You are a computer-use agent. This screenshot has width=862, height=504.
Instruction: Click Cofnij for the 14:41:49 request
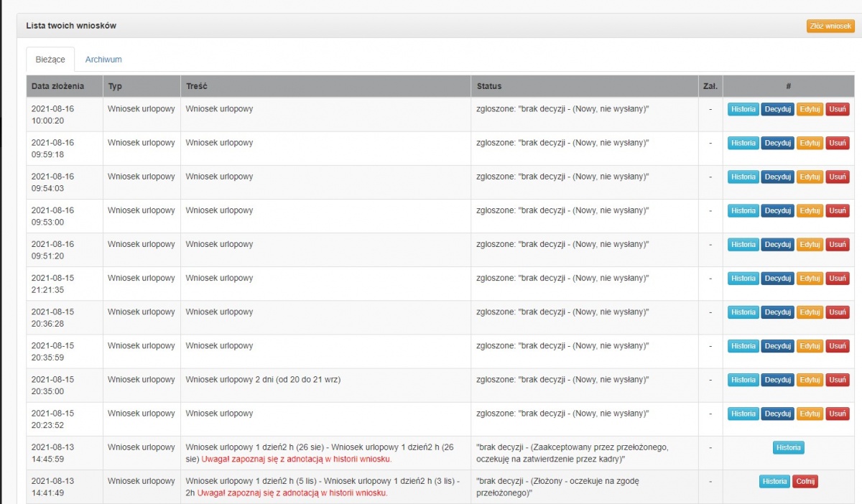pyautogui.click(x=805, y=482)
